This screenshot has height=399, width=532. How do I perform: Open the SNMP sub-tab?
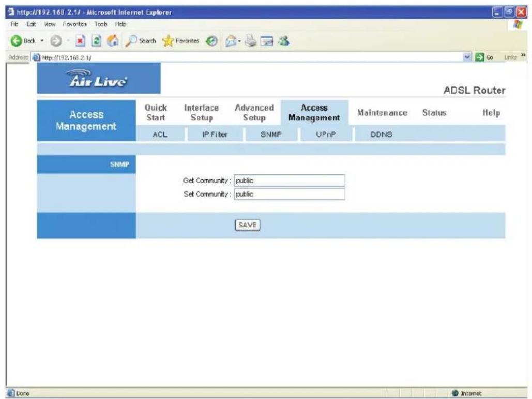(271, 135)
